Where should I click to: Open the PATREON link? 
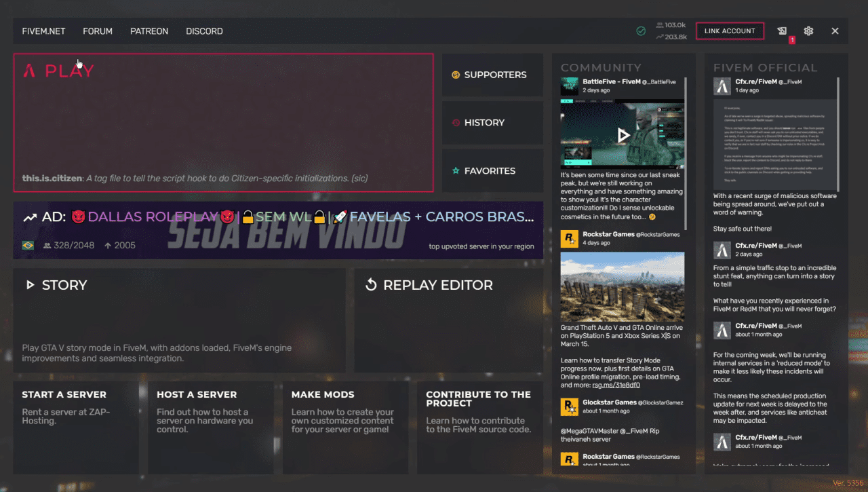(x=149, y=31)
